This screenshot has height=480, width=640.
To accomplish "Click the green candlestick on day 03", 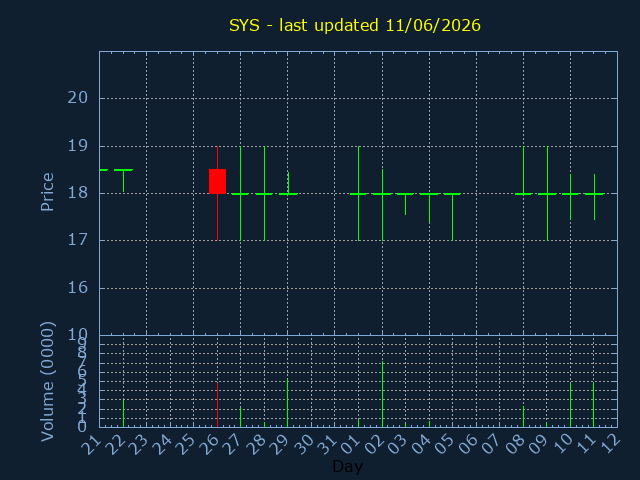I will click(x=405, y=204).
